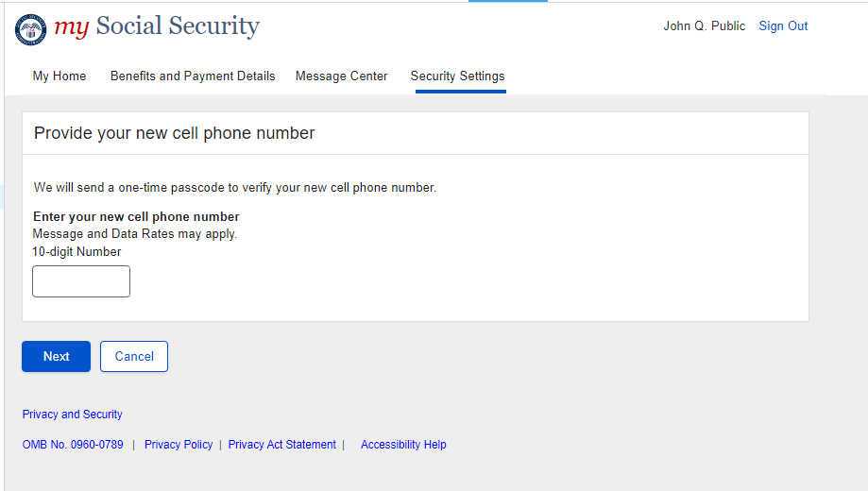The height and width of the screenshot is (491, 868).
Task: Cancel the phone number change
Action: pos(134,356)
